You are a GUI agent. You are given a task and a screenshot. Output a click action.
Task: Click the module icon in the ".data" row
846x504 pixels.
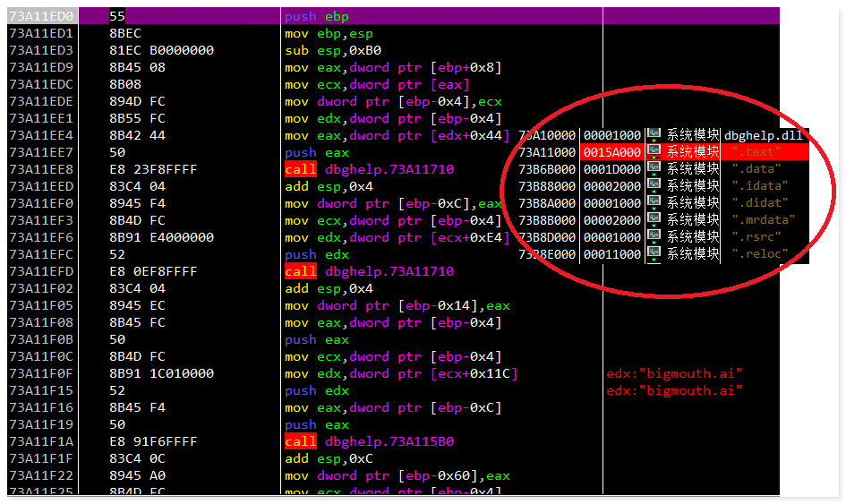point(654,168)
